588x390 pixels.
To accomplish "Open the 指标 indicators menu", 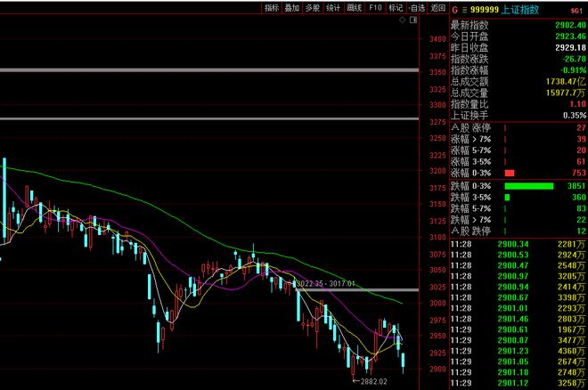I will pos(272,8).
